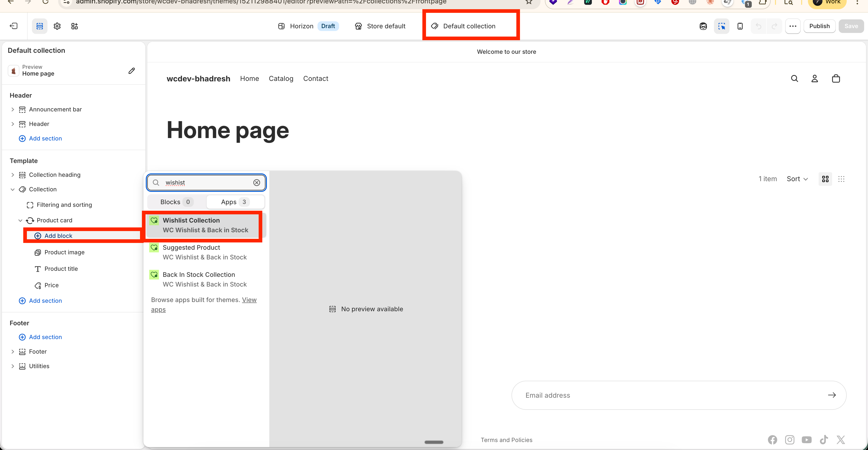
Task: Click the exit editor icon
Action: tap(14, 26)
